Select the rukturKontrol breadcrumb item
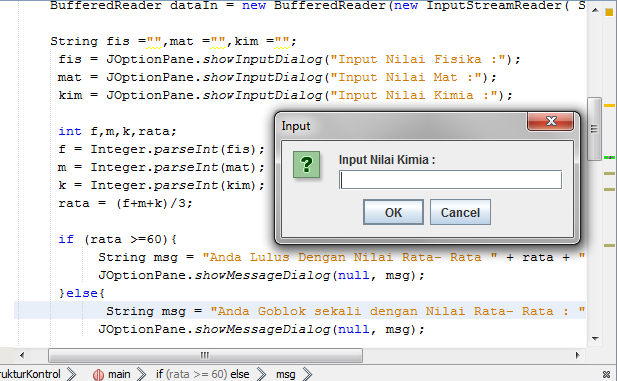The width and height of the screenshot is (617, 381). [x=30, y=374]
